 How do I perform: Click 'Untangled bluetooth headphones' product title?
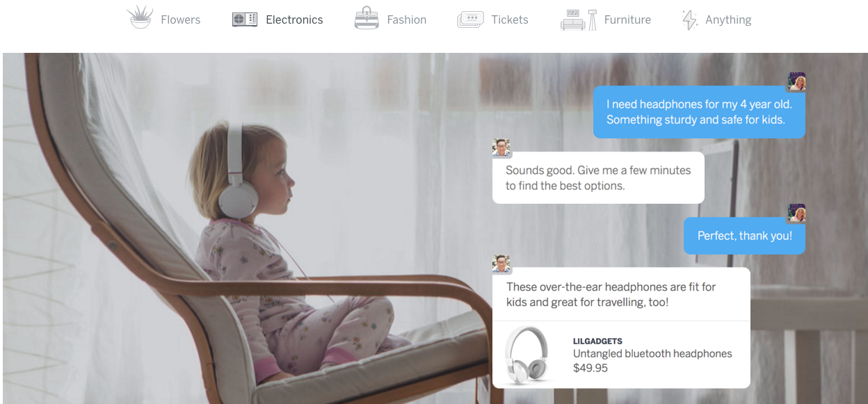tap(652, 353)
